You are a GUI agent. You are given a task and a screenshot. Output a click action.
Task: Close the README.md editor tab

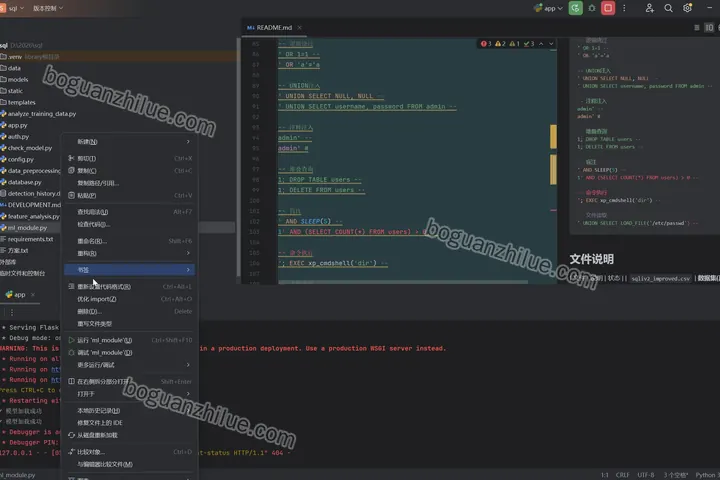(x=299, y=28)
